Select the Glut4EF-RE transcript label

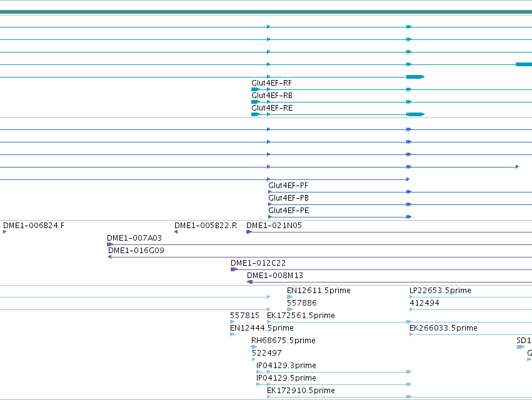[272, 108]
